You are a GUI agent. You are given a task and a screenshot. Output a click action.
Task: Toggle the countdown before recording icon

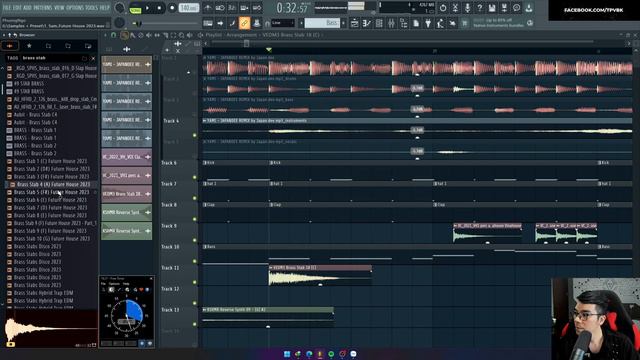232,8
